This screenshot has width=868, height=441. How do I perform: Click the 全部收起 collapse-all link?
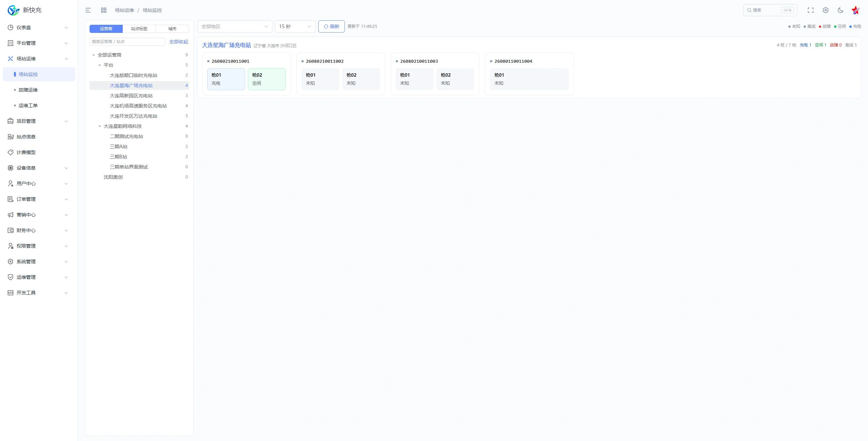coord(179,42)
